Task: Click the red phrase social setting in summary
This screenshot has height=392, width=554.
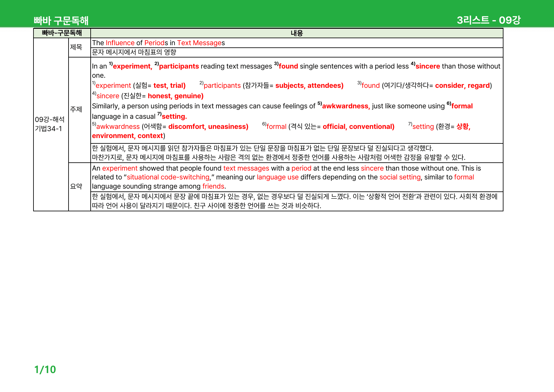Action: coord(400,177)
